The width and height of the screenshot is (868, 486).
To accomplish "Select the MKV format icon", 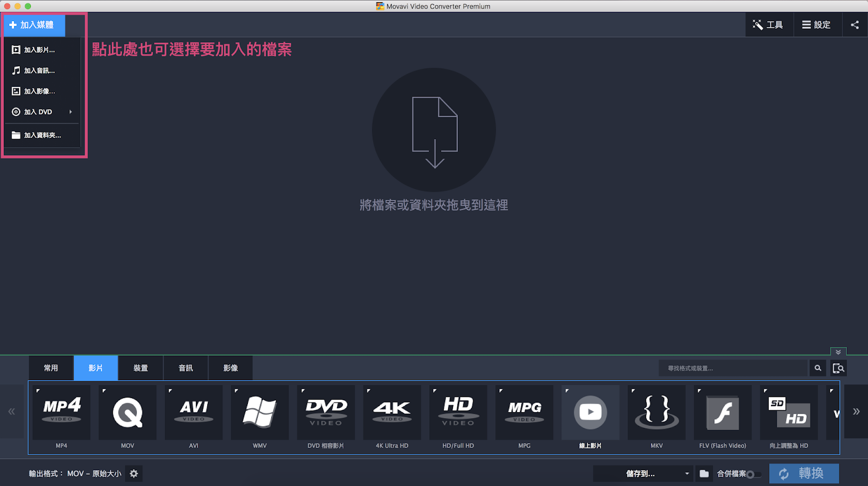I will [657, 413].
